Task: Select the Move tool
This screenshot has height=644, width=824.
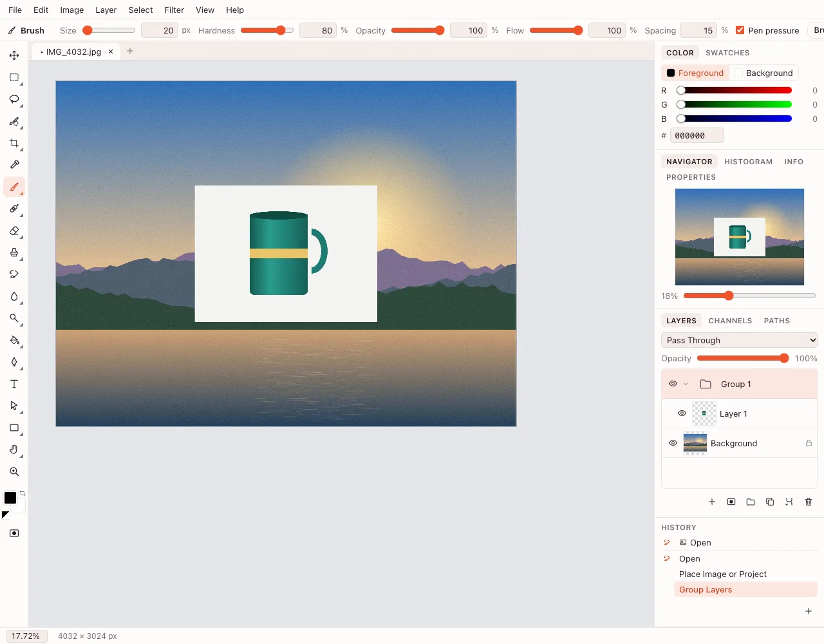Action: coord(14,55)
